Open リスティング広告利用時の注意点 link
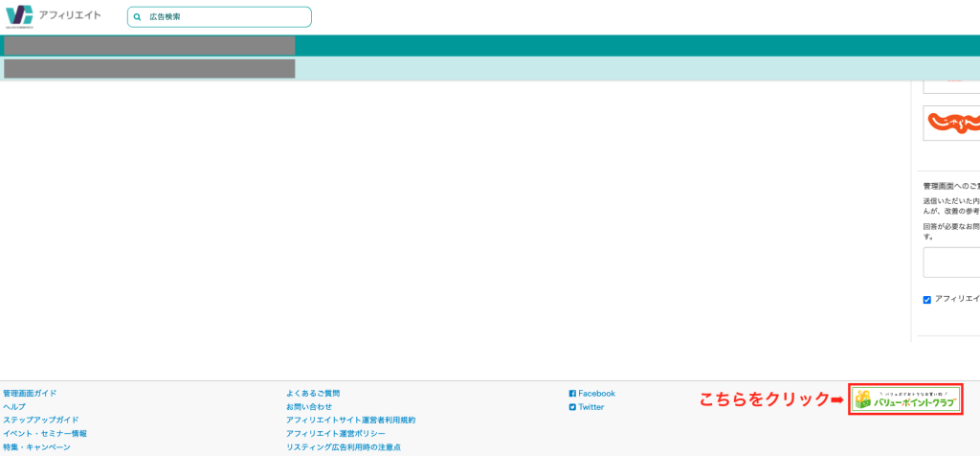The height and width of the screenshot is (456, 980). click(344, 447)
